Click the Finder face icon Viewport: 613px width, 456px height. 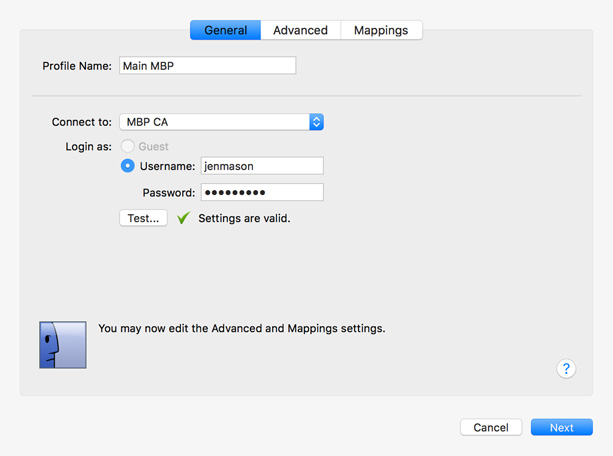click(63, 345)
